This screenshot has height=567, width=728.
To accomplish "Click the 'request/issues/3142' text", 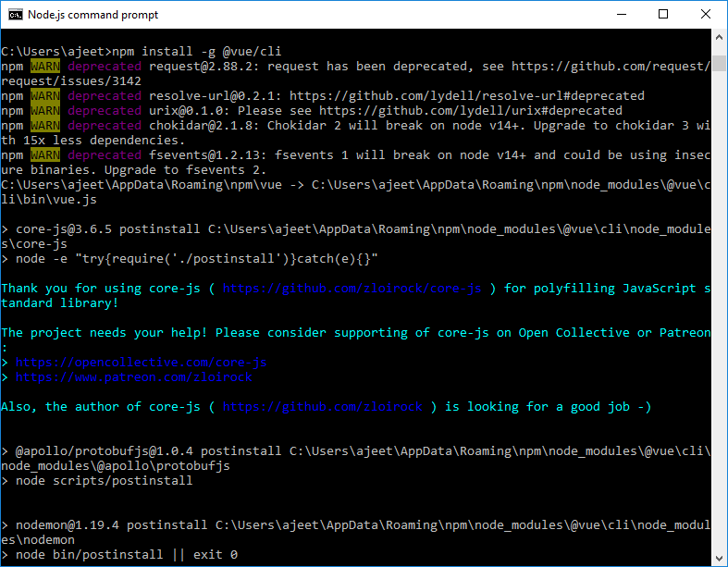I will tap(71, 81).
